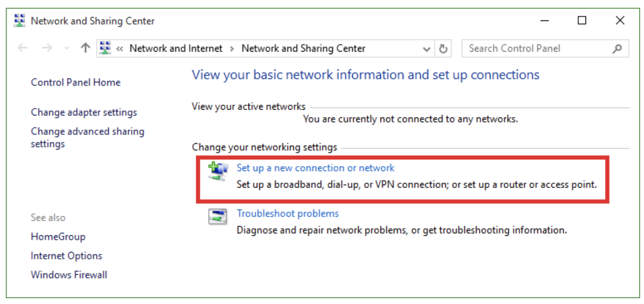Open Set up a new connection link
Viewport: 644px width, 304px height.
315,168
